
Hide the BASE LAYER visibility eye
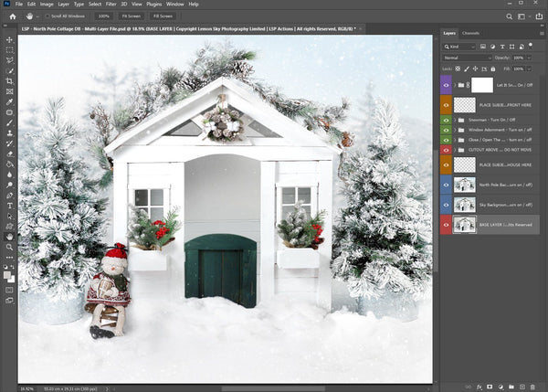(x=446, y=224)
